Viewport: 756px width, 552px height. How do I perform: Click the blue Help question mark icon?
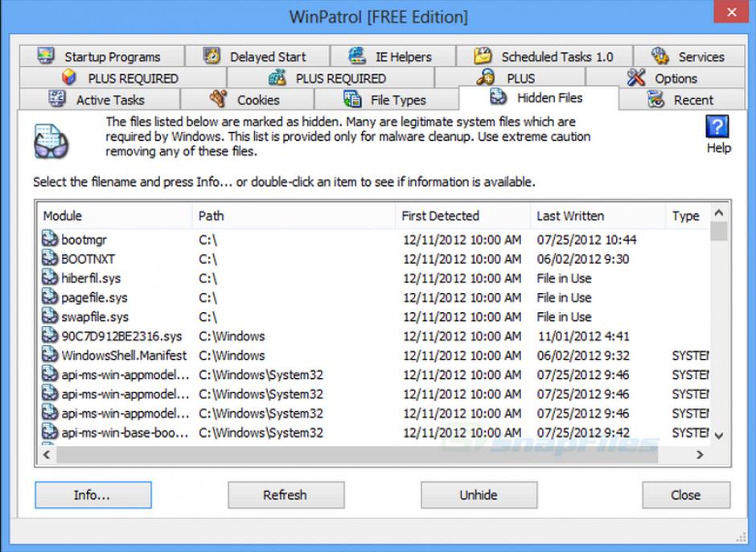click(x=717, y=127)
